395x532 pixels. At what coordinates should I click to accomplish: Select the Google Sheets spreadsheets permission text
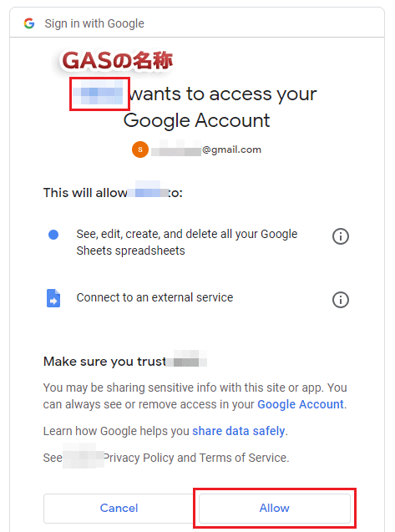187,242
